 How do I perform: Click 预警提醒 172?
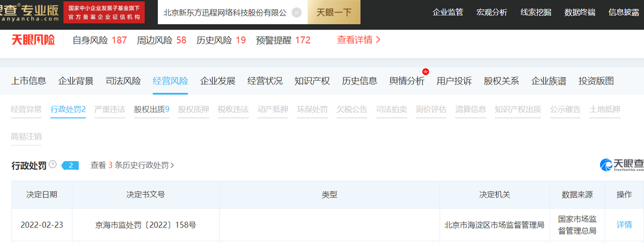[283, 40]
